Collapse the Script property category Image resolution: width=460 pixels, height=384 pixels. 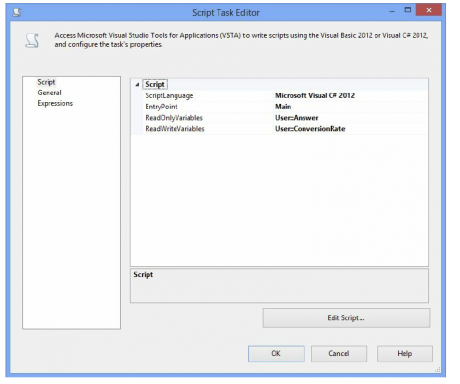coord(137,85)
